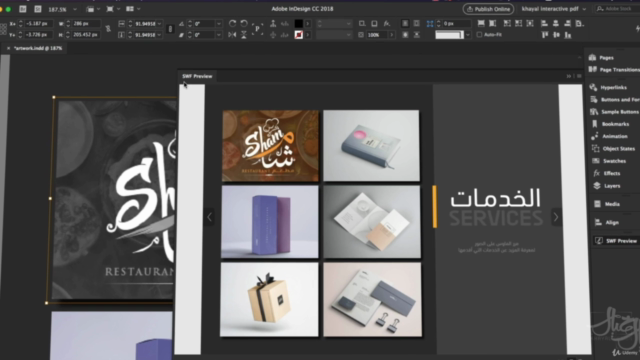Click the purple box packaging thumbnail
This screenshot has width=640, height=360.
pos(270,222)
